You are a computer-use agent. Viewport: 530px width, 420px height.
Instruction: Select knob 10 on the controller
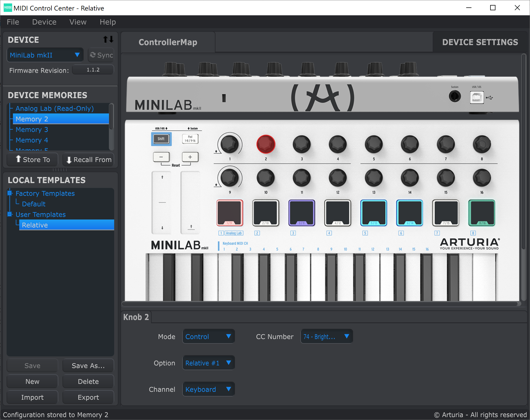[x=266, y=178]
